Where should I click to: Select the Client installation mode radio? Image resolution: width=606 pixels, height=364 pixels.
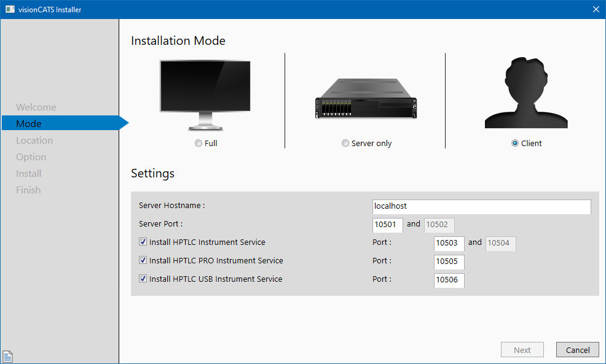515,143
